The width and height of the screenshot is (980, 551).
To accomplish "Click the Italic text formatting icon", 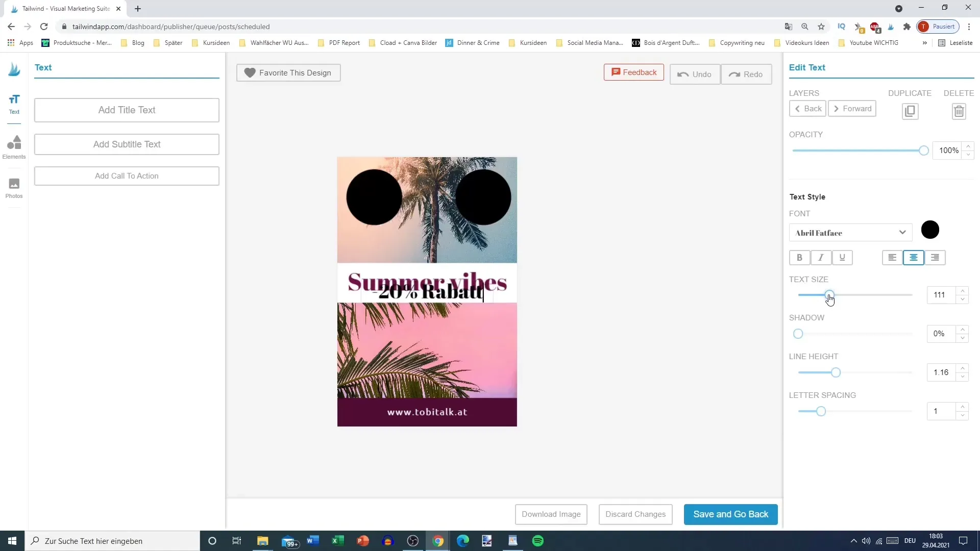I will [821, 258].
